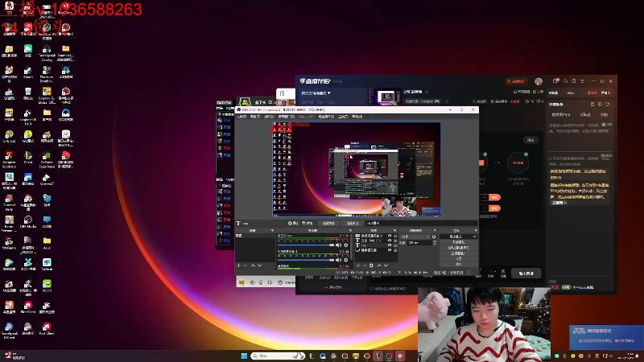Open the 停靠窗口 docks menu in OBS
This screenshot has height=362, width=644.
click(287, 117)
